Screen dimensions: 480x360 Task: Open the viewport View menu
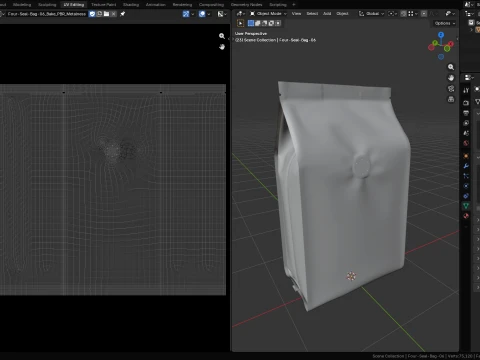(296, 14)
